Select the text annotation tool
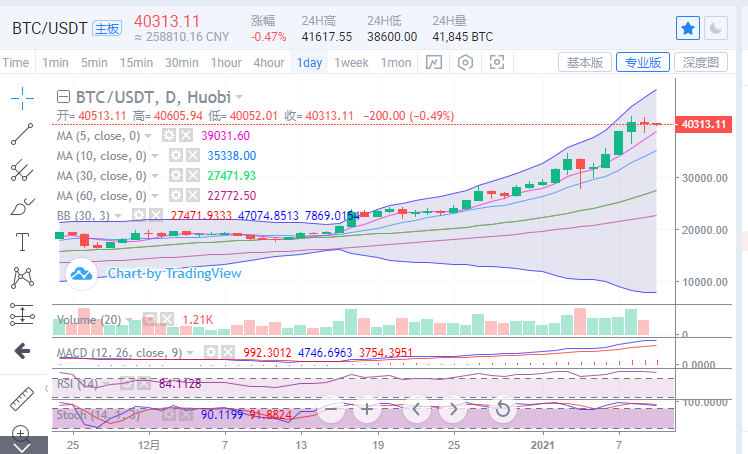 click(22, 242)
